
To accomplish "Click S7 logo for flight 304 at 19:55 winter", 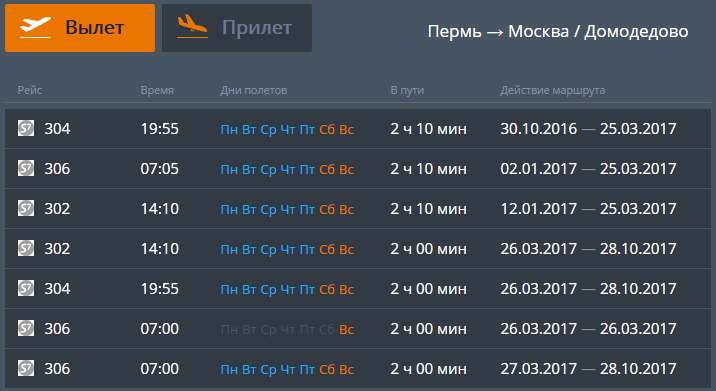I will pyautogui.click(x=26, y=128).
